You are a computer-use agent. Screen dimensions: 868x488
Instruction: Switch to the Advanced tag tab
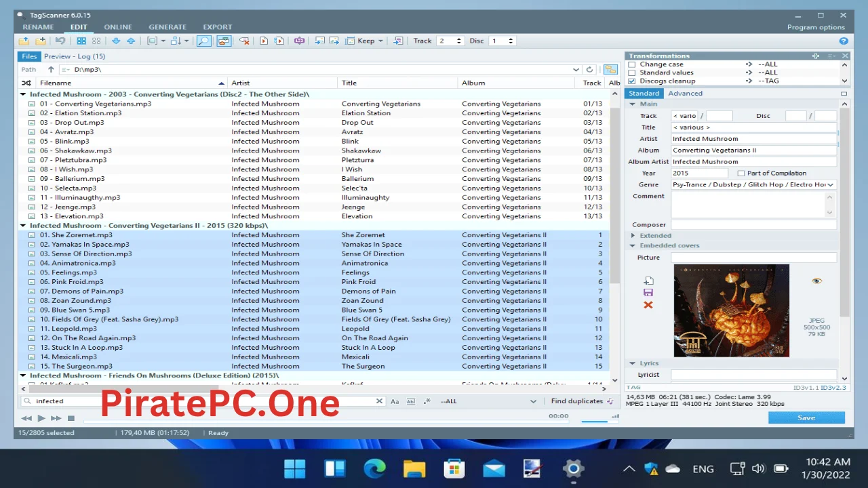[685, 94]
